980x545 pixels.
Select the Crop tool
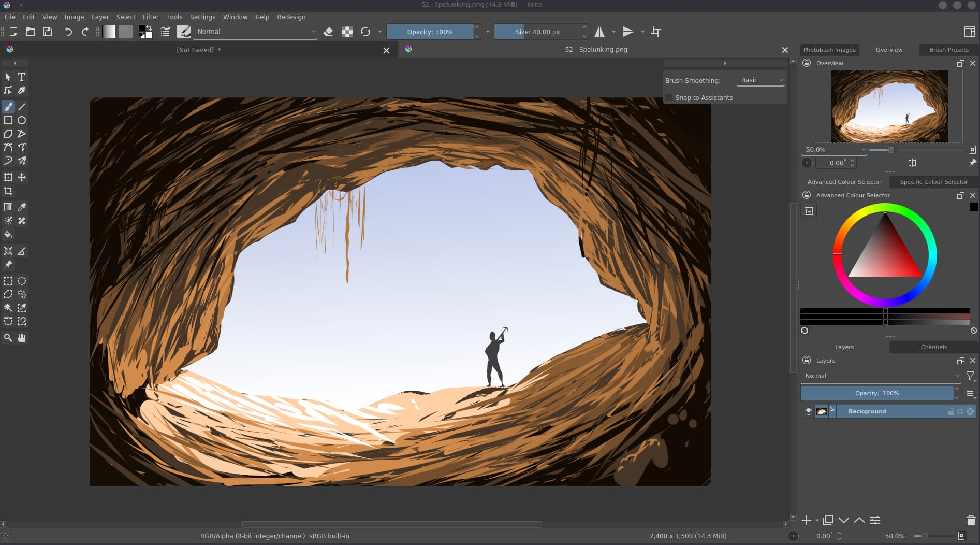[x=8, y=191]
